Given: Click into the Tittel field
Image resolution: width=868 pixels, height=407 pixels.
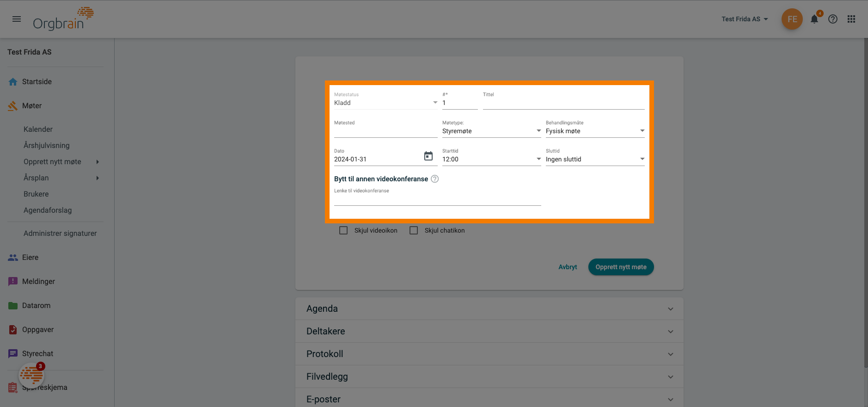Looking at the screenshot, I should point(563,103).
